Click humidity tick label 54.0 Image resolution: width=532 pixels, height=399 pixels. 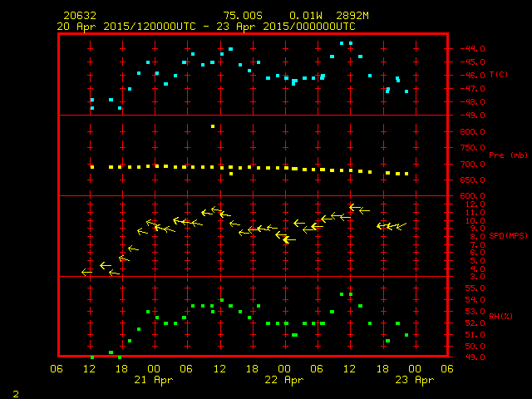pyautogui.click(x=475, y=300)
